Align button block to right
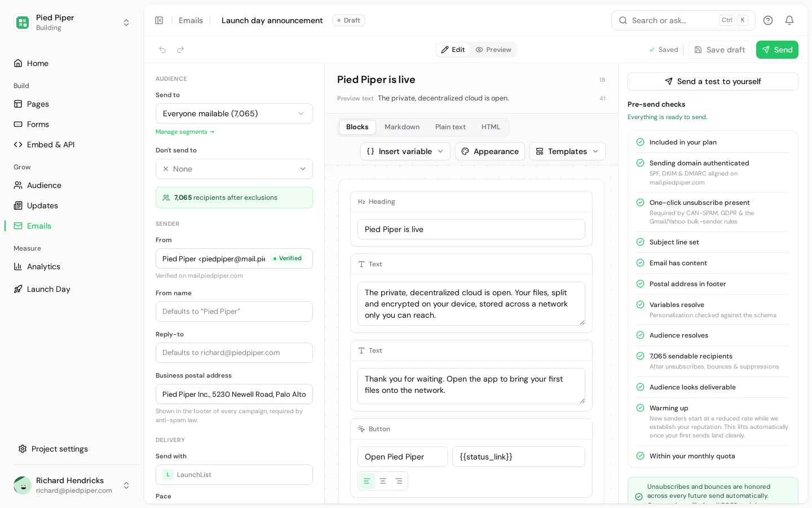 point(399,481)
